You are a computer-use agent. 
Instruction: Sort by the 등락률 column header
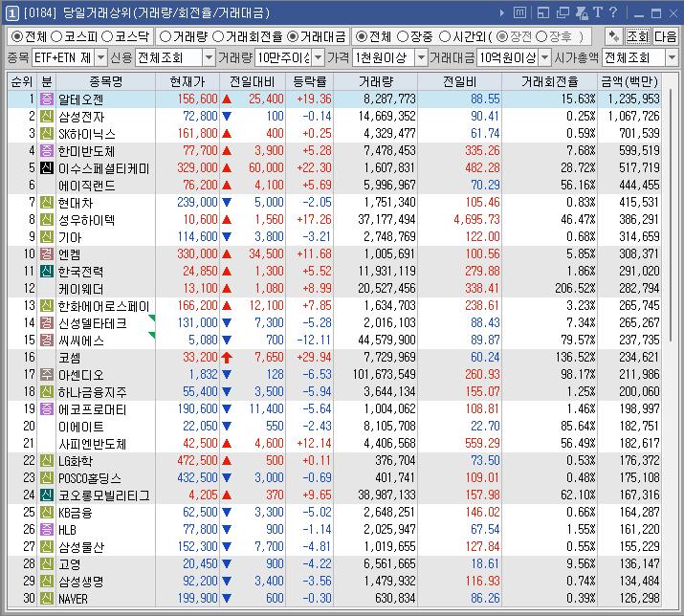(309, 81)
